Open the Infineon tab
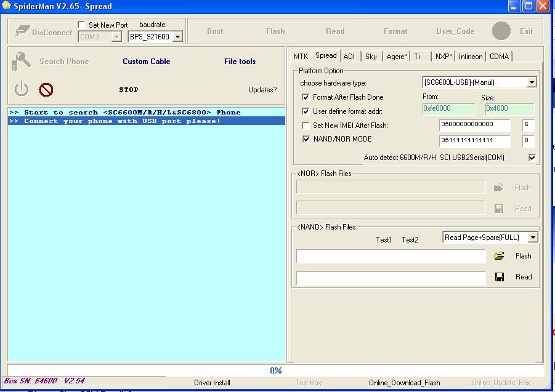This screenshot has width=555, height=392. [x=471, y=57]
